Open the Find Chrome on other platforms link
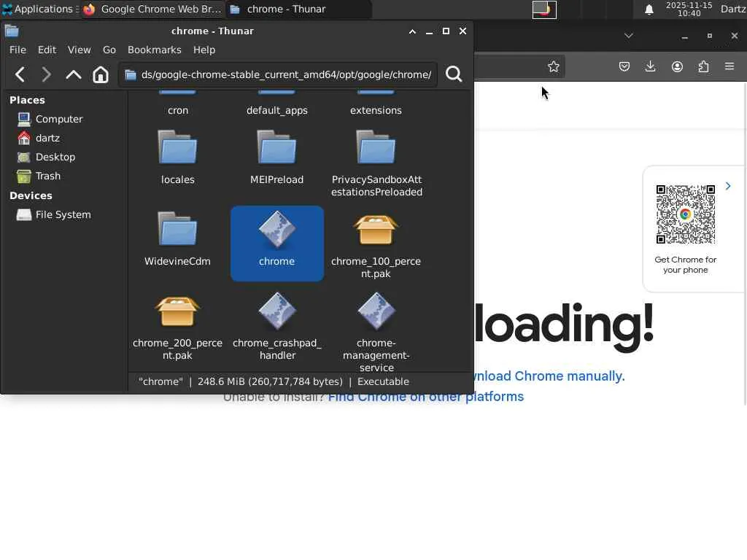The width and height of the screenshot is (747, 560). 426,397
